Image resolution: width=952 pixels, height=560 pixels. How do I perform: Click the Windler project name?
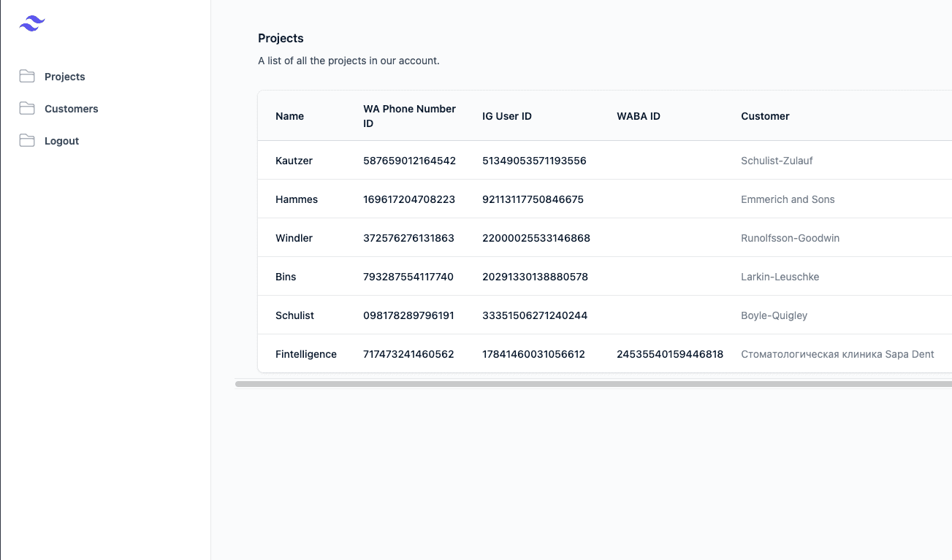(294, 238)
